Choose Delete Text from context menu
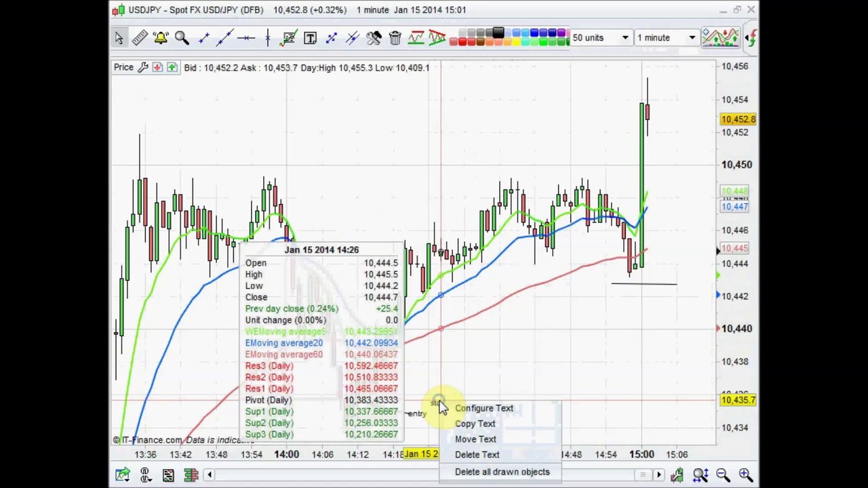This screenshot has height=488, width=868. coord(477,455)
